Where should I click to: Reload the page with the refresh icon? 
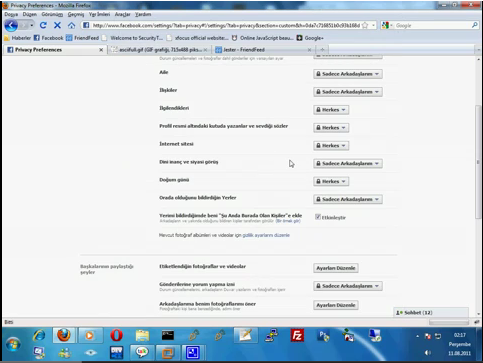pyautogui.click(x=43, y=25)
